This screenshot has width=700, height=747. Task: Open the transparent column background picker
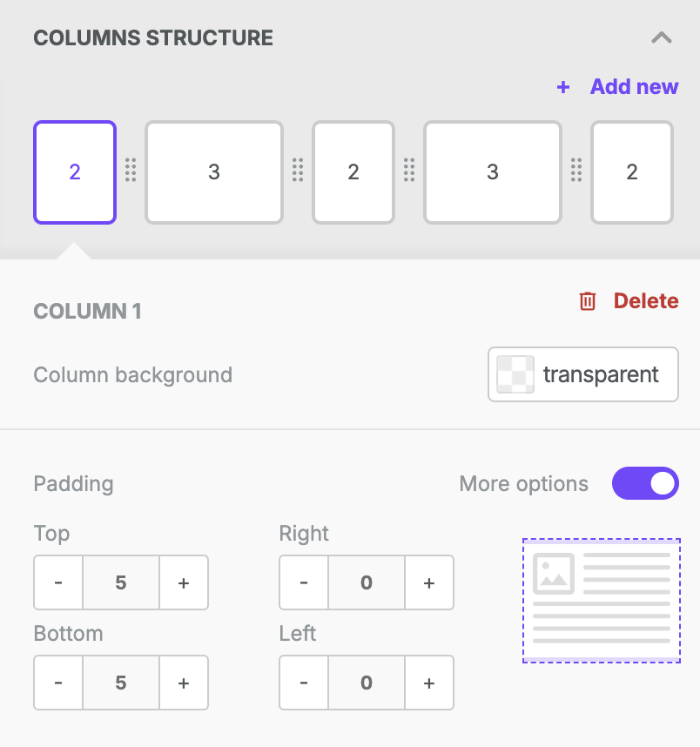point(583,374)
